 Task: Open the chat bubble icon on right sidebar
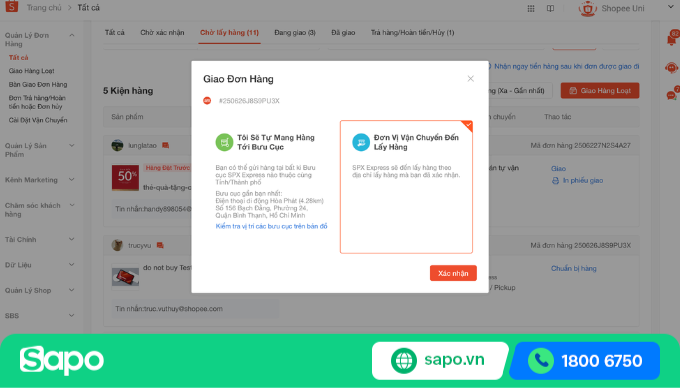tap(672, 95)
